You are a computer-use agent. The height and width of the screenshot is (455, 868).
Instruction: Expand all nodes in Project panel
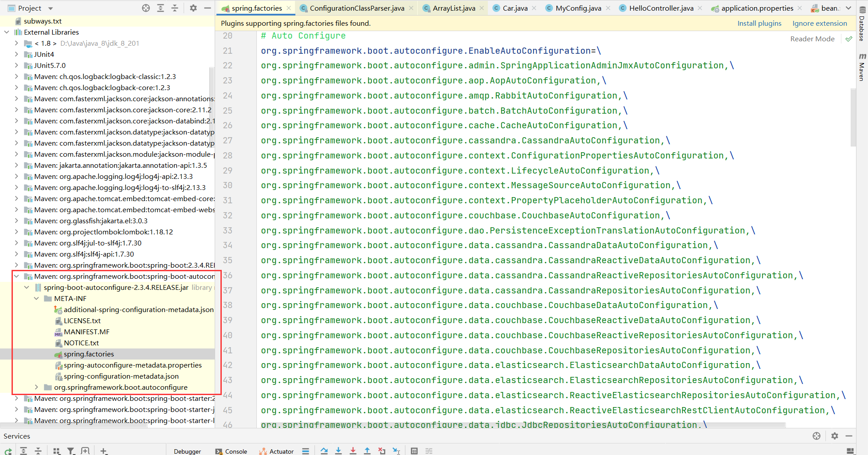pos(161,8)
